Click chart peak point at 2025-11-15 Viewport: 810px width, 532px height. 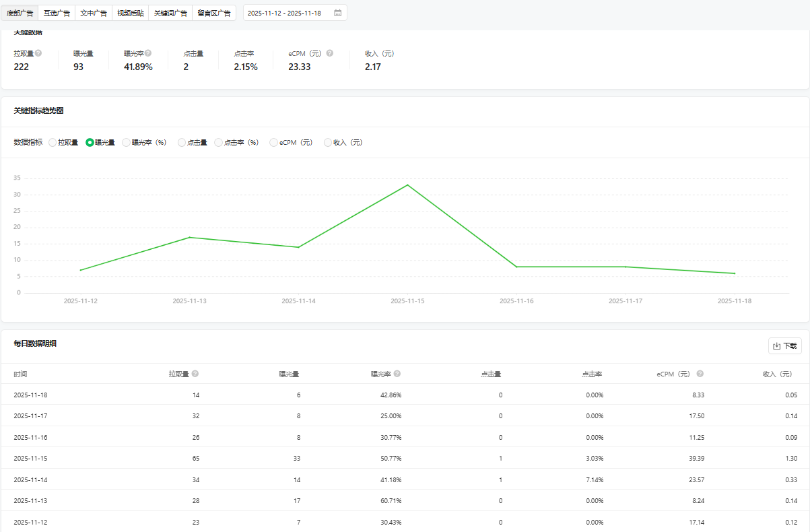click(x=407, y=185)
